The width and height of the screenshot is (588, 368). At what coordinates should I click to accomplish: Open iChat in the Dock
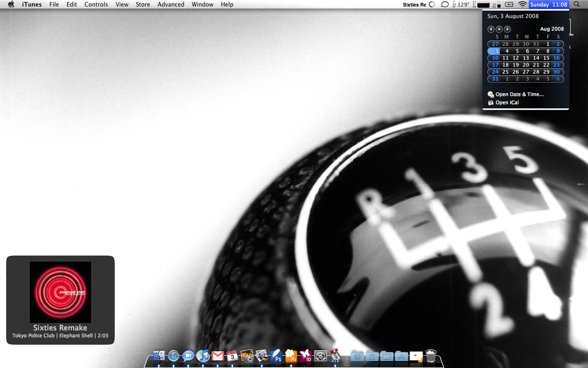188,356
